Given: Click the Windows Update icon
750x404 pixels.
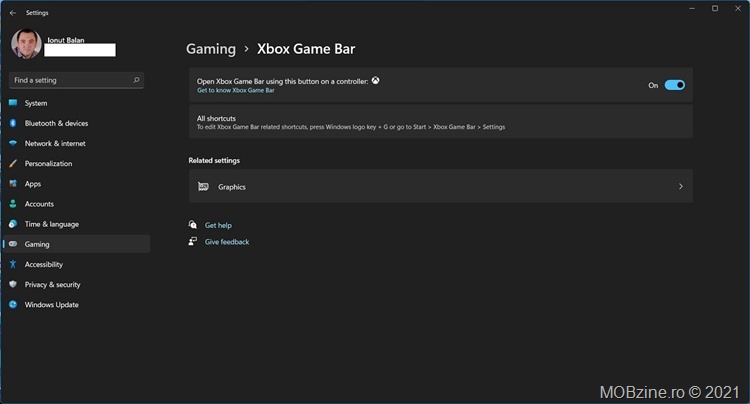Looking at the screenshot, I should pyautogui.click(x=13, y=305).
